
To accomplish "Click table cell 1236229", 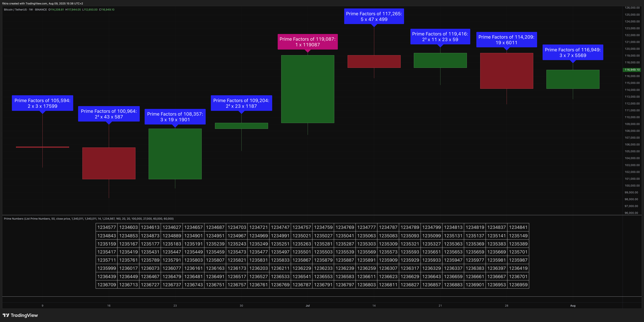I will (x=302, y=268).
